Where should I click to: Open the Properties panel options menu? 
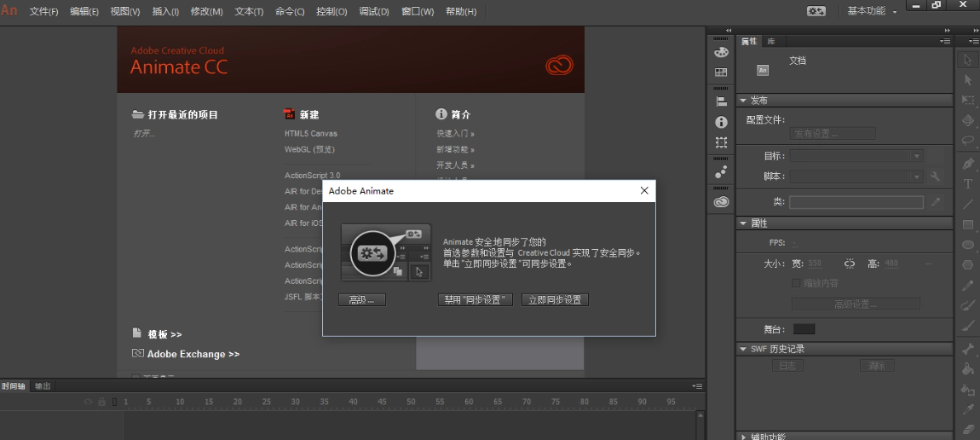(x=945, y=41)
